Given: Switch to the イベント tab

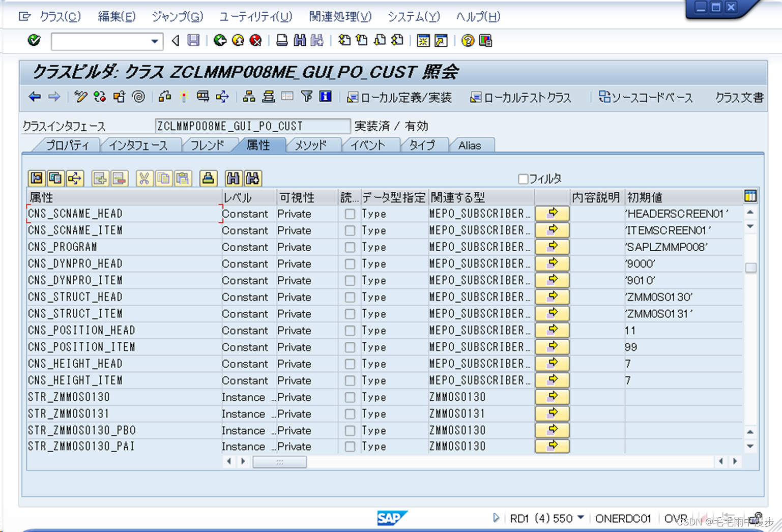Looking at the screenshot, I should pyautogui.click(x=367, y=145).
